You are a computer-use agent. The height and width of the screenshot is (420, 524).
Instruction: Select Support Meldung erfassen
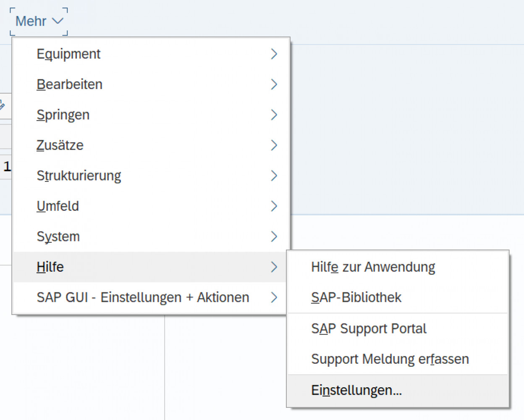(x=390, y=359)
